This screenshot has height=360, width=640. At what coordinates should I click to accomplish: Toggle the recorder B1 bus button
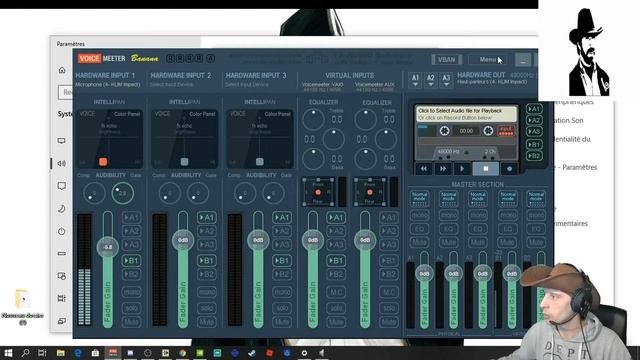tap(534, 144)
